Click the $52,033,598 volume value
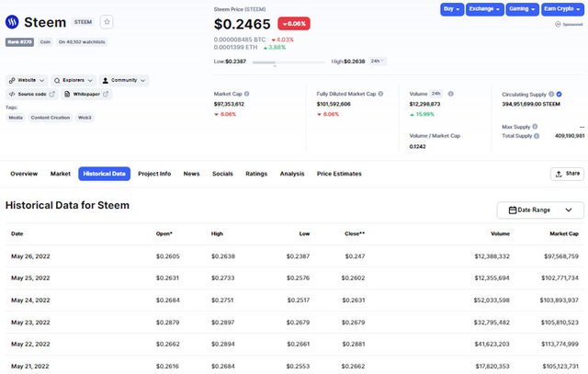 tap(492, 300)
